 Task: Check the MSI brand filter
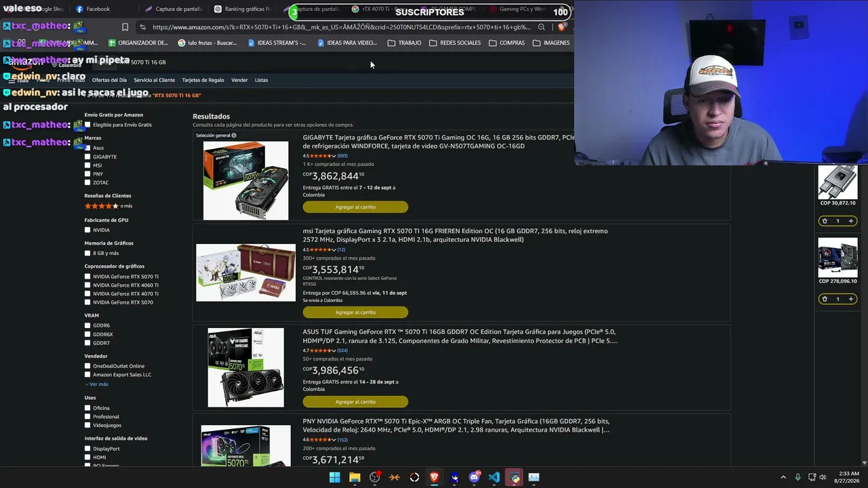[x=87, y=165]
